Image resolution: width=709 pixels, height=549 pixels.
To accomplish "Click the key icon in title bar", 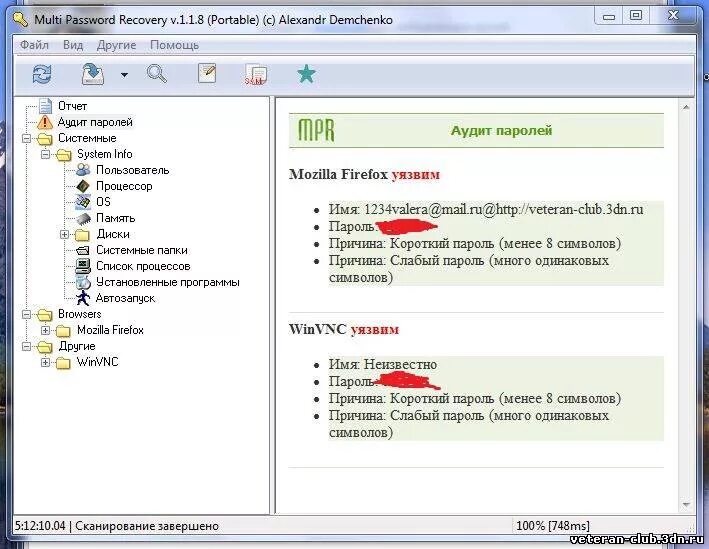I will pyautogui.click(x=21, y=19).
